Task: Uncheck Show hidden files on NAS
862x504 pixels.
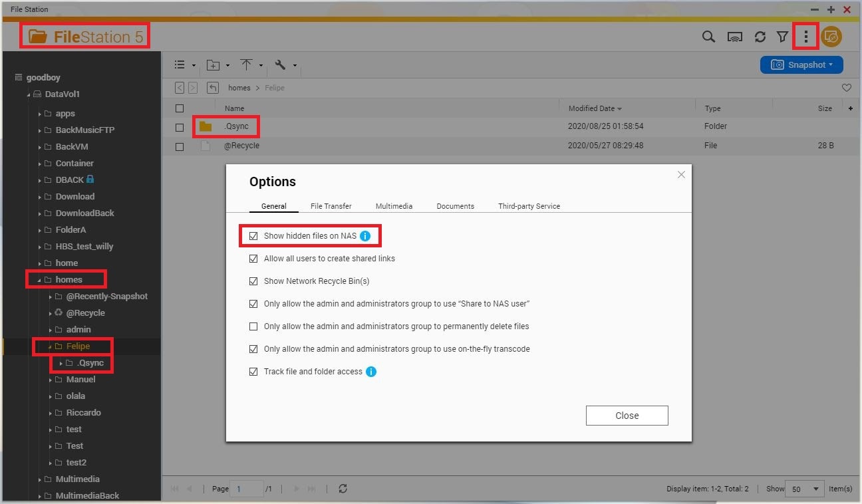Action: (253, 236)
